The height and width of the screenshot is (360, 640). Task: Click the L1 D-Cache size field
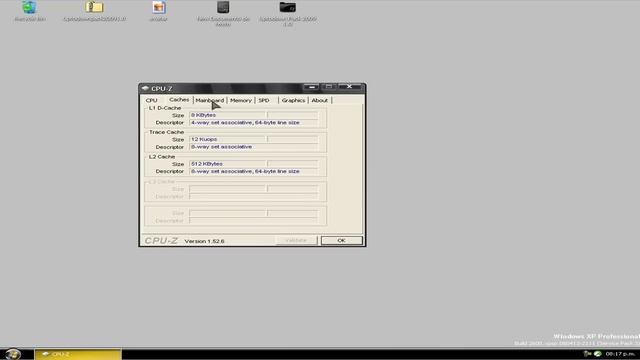227,115
